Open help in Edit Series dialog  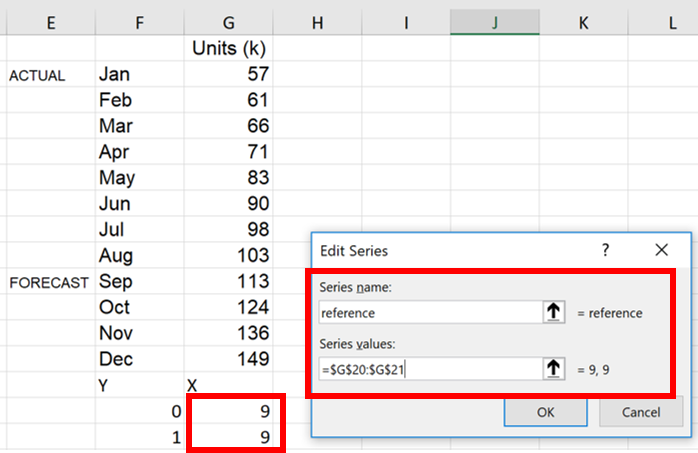[605, 250]
